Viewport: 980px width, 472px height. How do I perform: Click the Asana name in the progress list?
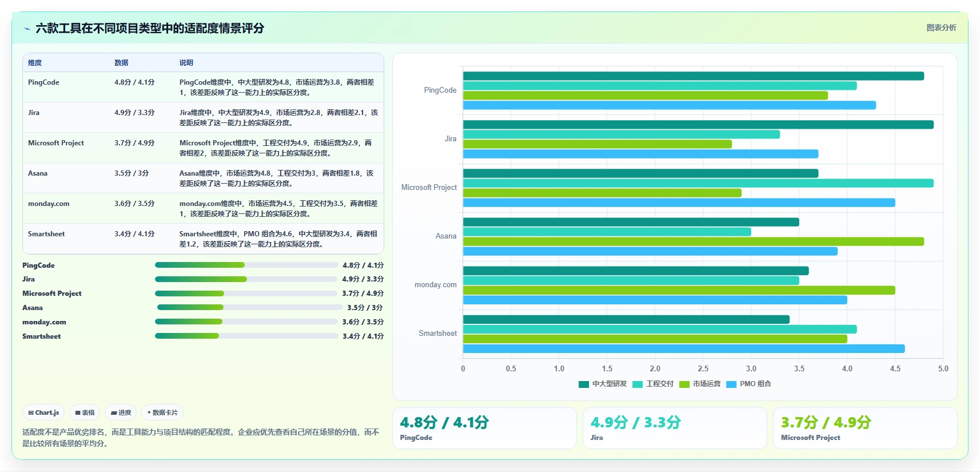click(x=33, y=308)
